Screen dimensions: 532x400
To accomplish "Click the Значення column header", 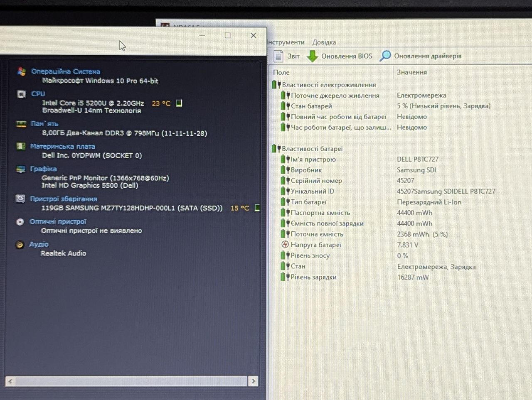I will pyautogui.click(x=412, y=72).
